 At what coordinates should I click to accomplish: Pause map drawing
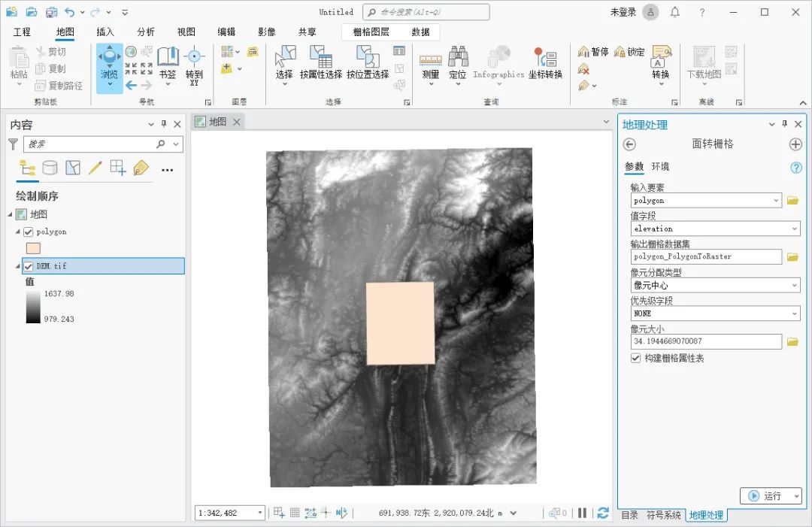(x=583, y=513)
